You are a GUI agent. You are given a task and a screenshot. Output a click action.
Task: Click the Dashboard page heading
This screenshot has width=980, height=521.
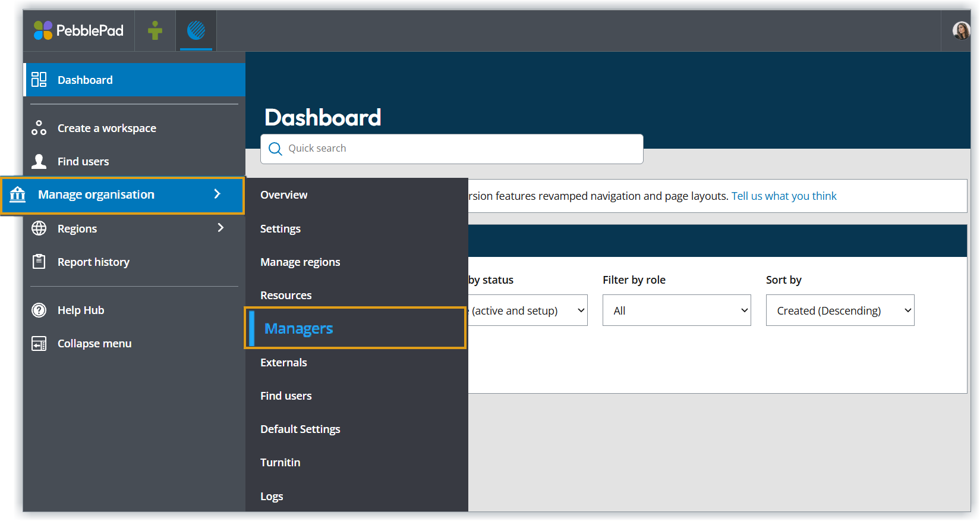[323, 117]
